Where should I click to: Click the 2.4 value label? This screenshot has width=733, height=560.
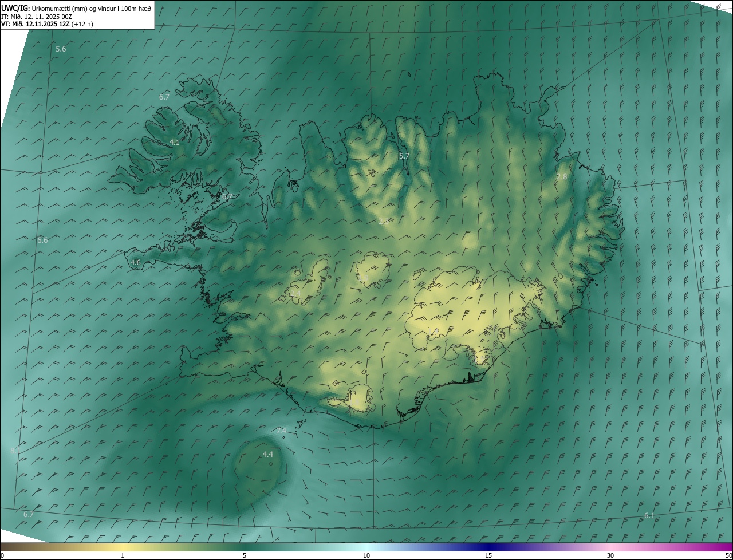295,293
